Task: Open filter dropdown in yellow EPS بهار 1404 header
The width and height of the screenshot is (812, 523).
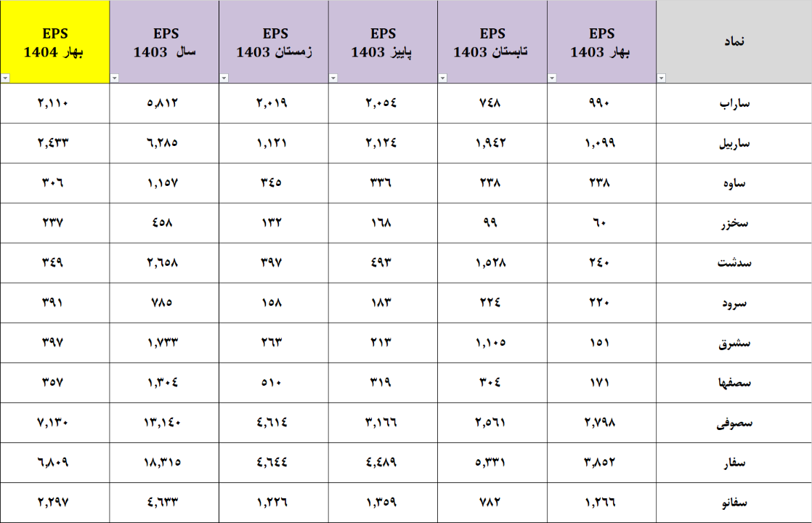Action: coord(6,78)
